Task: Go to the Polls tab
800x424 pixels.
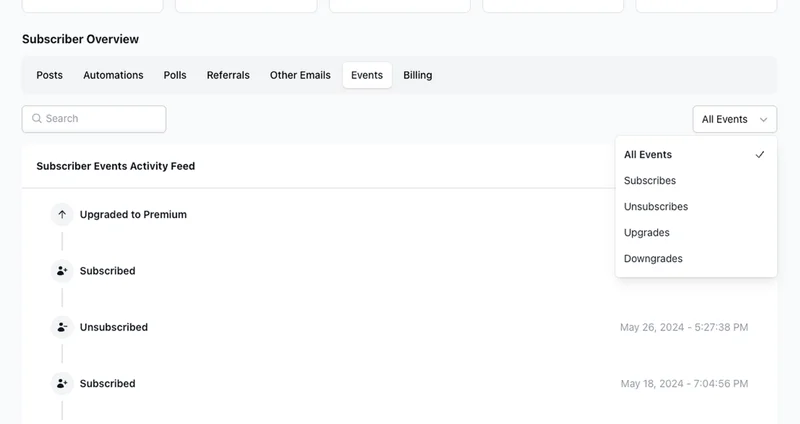Action: pos(175,75)
